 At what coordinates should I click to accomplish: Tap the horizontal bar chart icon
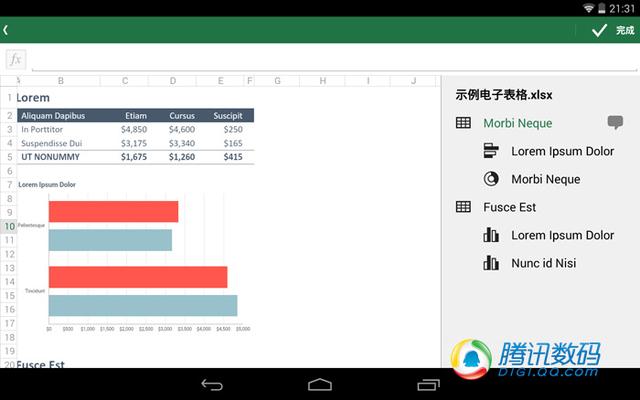491,151
